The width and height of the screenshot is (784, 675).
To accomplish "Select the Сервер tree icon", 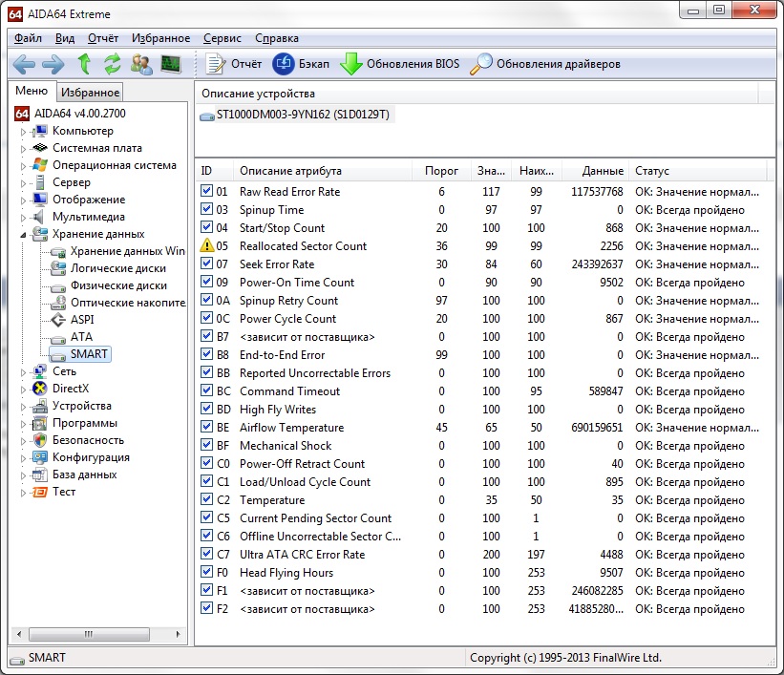I will click(x=40, y=182).
